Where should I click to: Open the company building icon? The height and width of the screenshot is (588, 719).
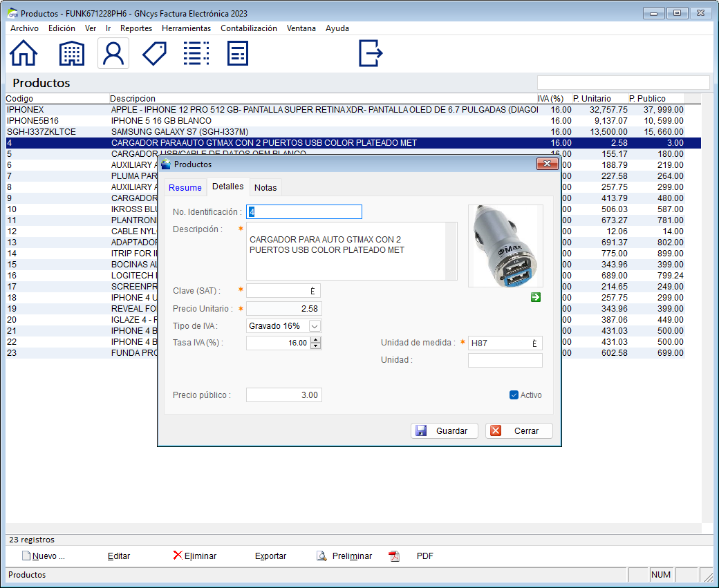point(71,53)
